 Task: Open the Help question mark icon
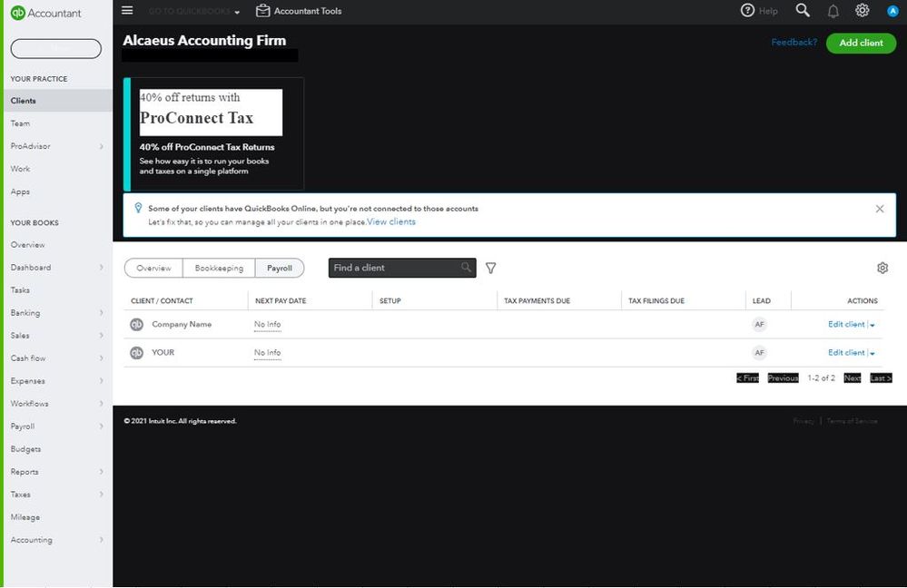click(x=747, y=10)
